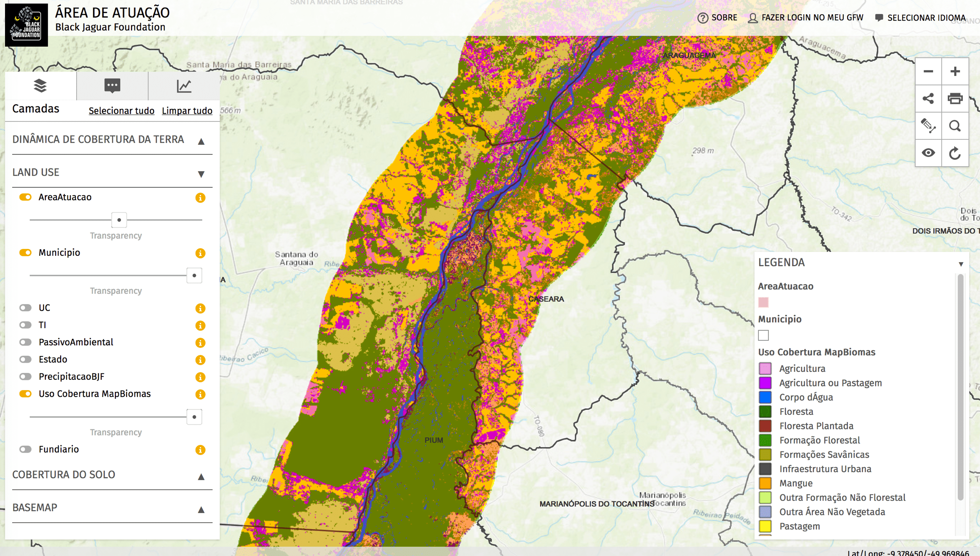
Task: Adjust the Municipio transparency slider handle
Action: pos(194,276)
